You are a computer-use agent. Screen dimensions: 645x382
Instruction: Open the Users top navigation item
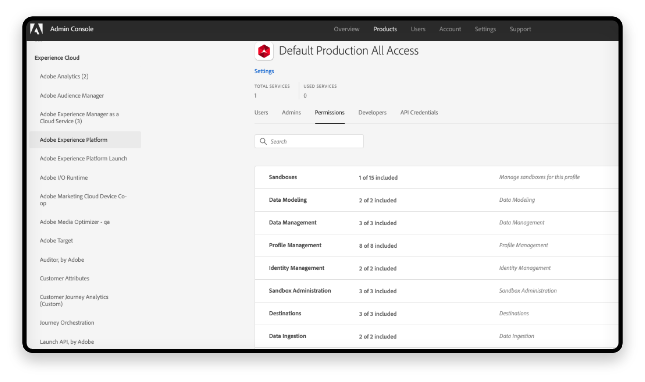[x=418, y=29]
